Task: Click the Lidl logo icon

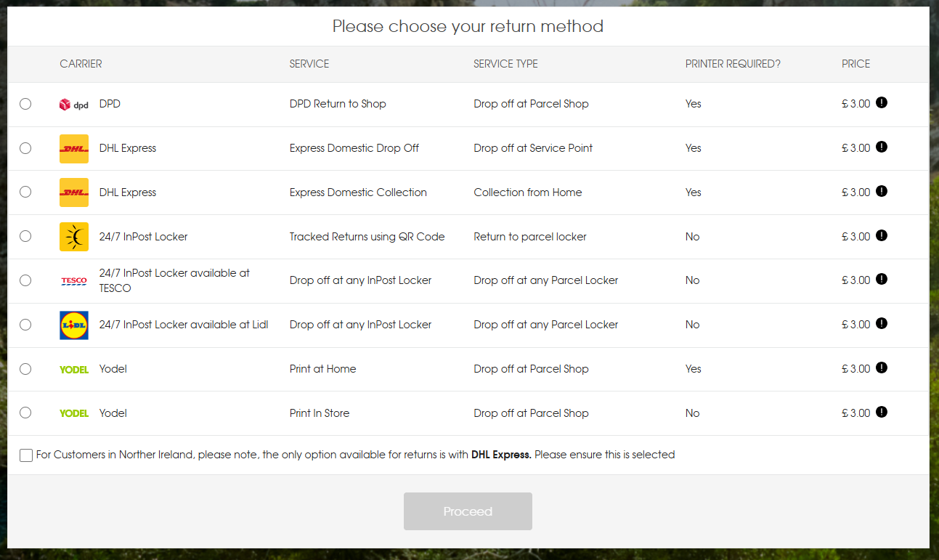Action: [73, 325]
